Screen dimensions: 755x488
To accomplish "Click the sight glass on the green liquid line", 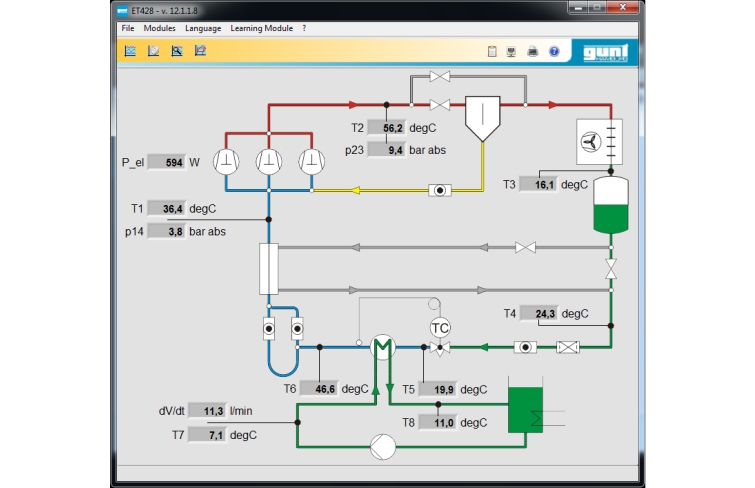I will point(525,347).
